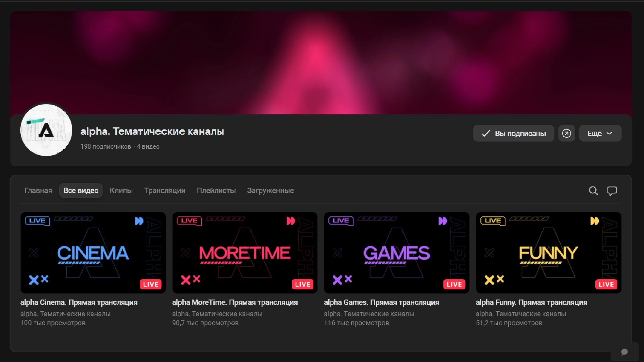This screenshot has height=362, width=644.
Task: Expand the Ещё dropdown menu
Action: pos(600,133)
